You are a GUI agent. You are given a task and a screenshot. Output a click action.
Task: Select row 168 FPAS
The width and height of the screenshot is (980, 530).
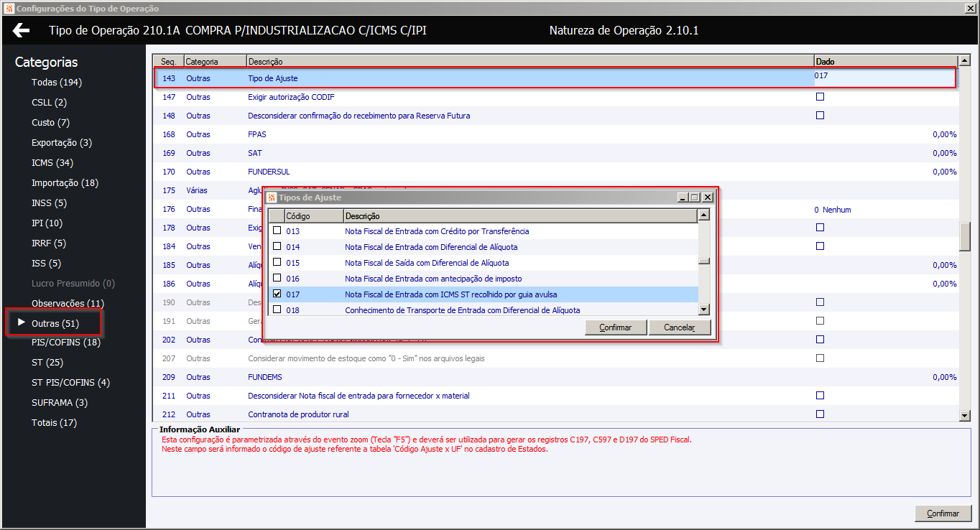pos(556,134)
